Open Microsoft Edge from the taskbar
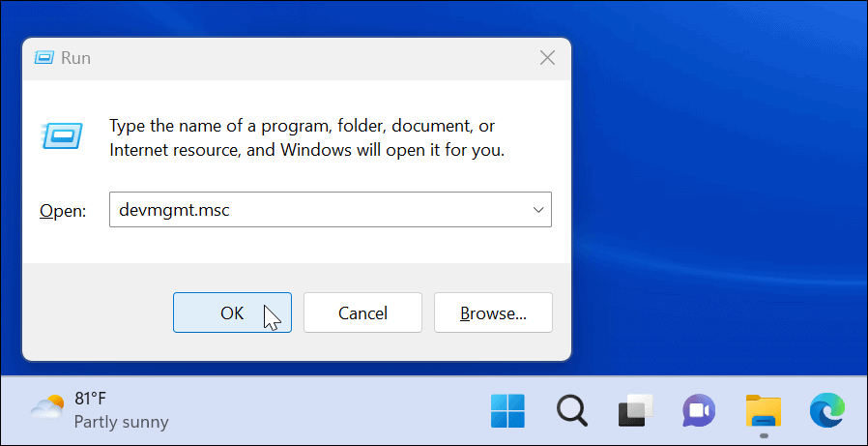 pos(826,411)
